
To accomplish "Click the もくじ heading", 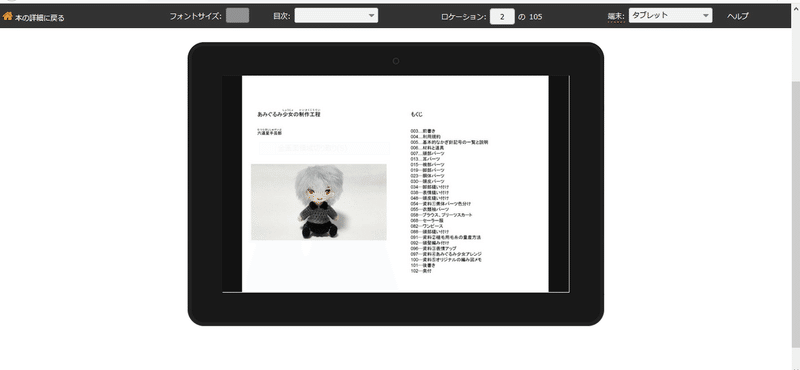I will point(416,114).
